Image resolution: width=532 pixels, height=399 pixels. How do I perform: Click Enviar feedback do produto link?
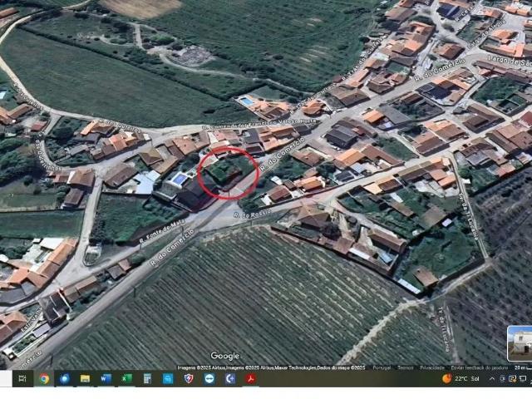(480, 367)
